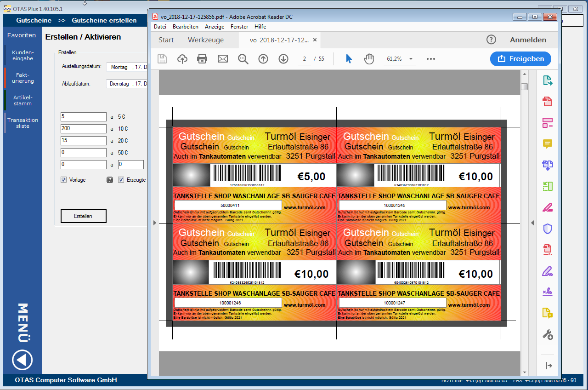Open Export PDF tool in right pane
The height and width of the screenshot is (390, 588).
click(x=548, y=81)
